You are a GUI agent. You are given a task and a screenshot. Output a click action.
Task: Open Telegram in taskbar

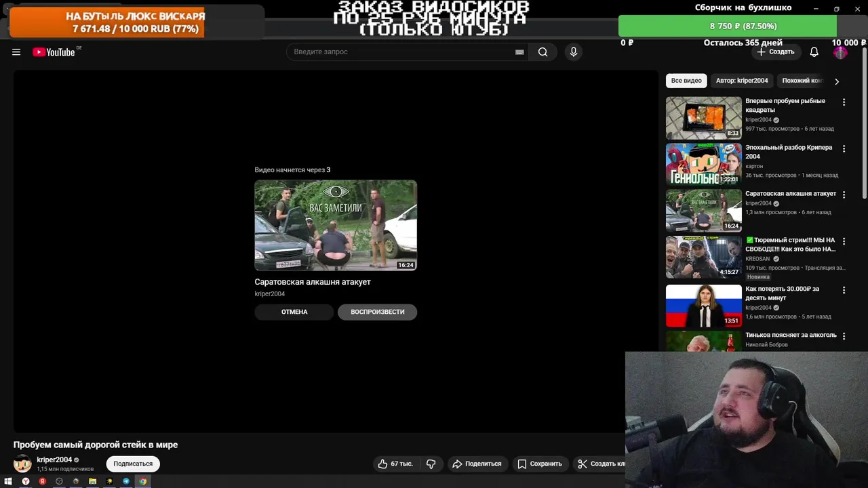[126, 481]
